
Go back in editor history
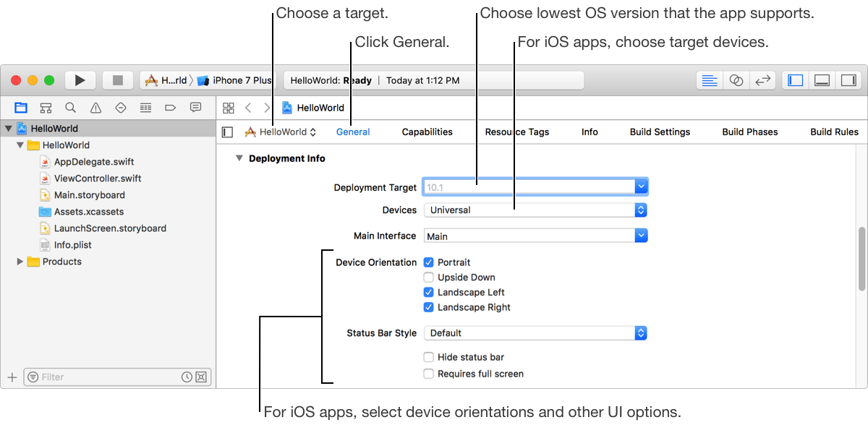click(x=248, y=108)
